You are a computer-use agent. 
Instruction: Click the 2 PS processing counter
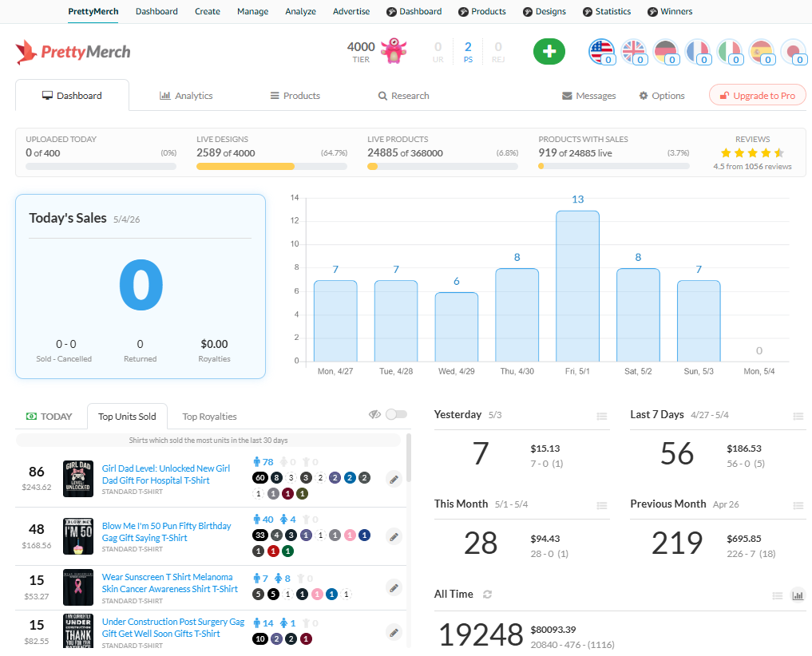click(x=468, y=52)
